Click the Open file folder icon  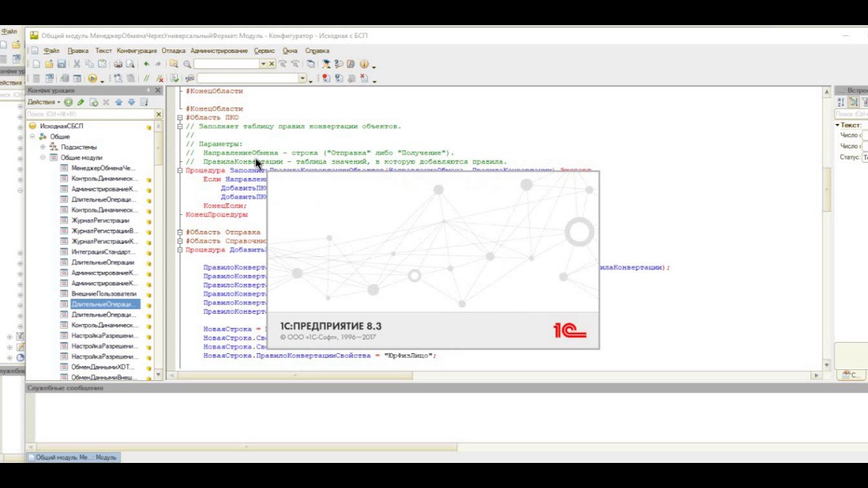click(x=49, y=64)
